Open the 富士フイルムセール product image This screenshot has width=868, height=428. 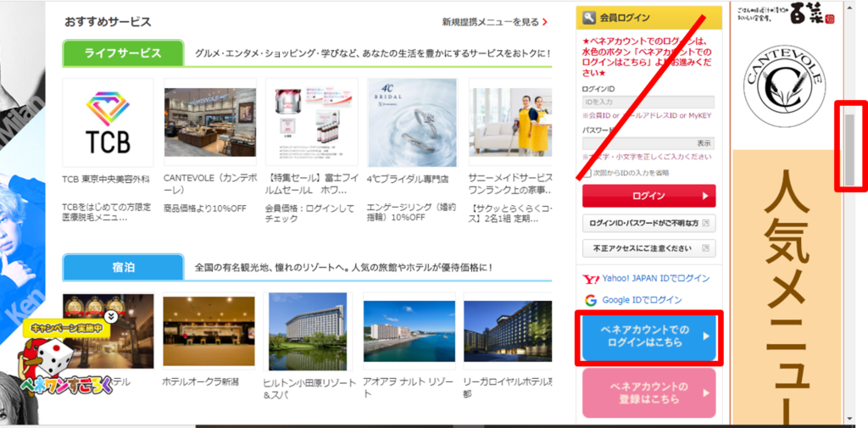[312, 122]
